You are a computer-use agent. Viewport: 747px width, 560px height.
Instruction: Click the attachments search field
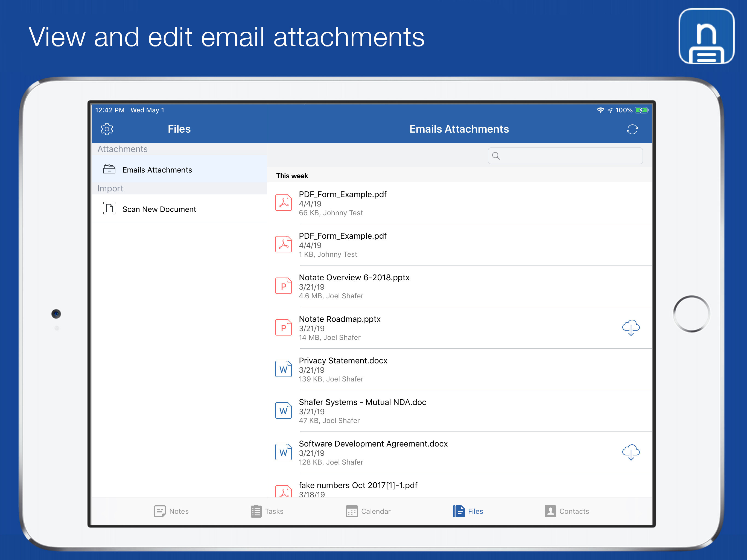565,156
